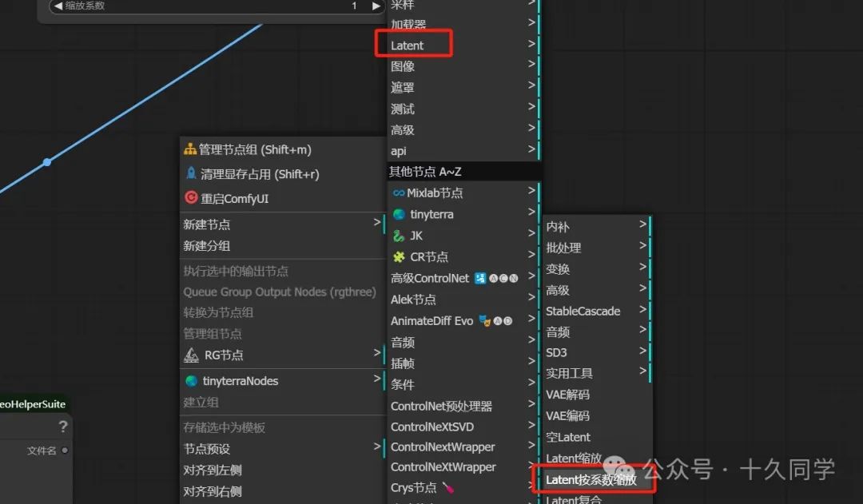Viewport: 863px width, 504px height.
Task: Click the blue reroute dot on the wire
Action: (47, 162)
